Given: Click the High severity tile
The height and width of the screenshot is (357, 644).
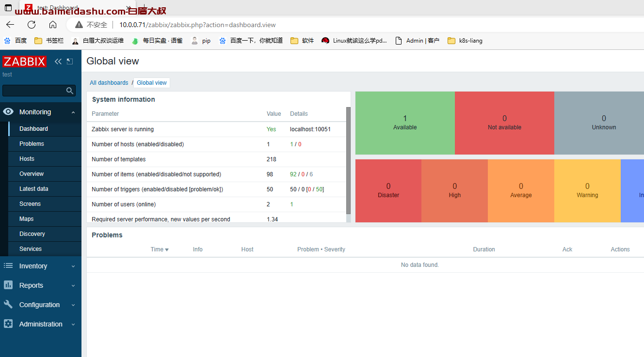Looking at the screenshot, I should pyautogui.click(x=454, y=191).
